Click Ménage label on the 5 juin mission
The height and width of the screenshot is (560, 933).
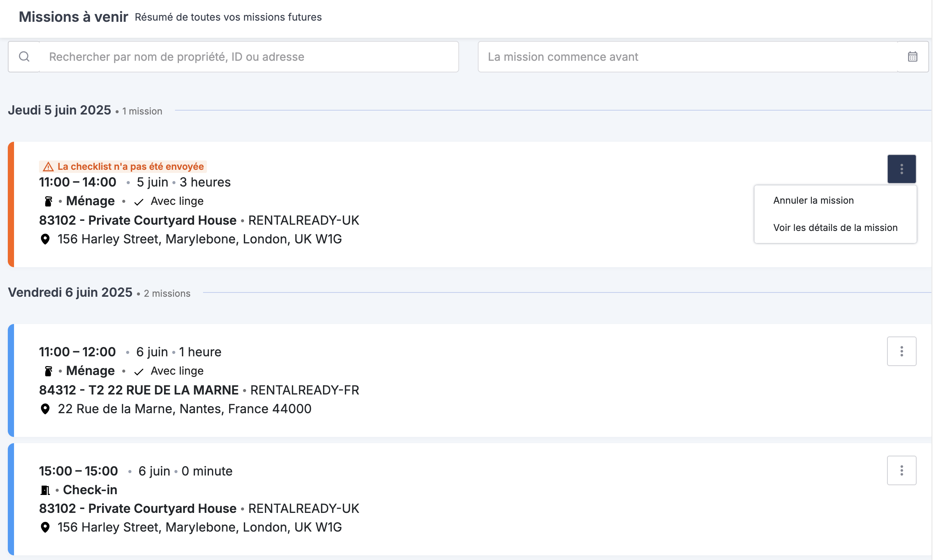pos(90,201)
